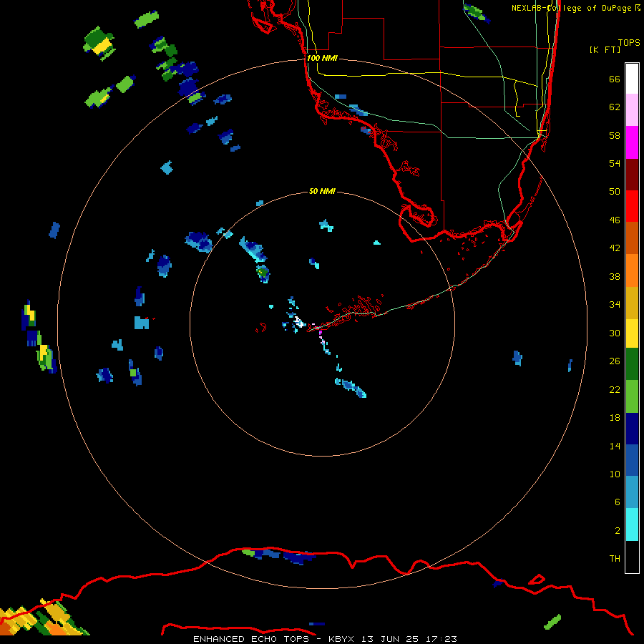The image size is (644, 644).
Task: Select the white swatch on color scale
Action: point(632,79)
